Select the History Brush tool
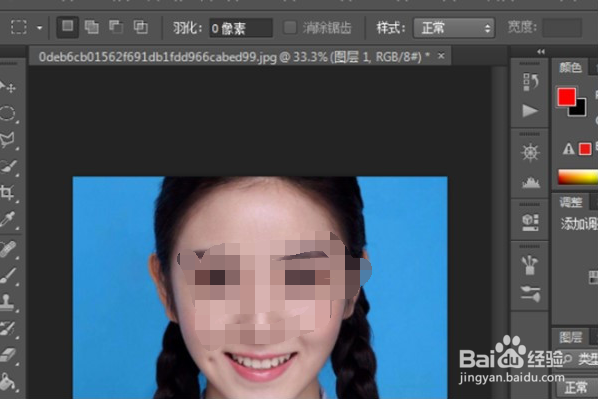Image resolution: width=598 pixels, height=399 pixels. [8, 328]
